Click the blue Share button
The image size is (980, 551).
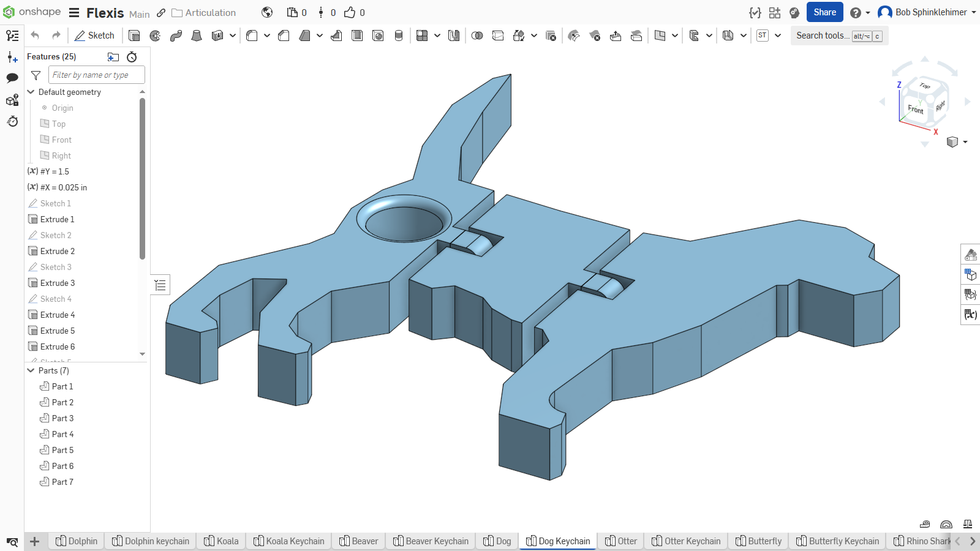(824, 12)
